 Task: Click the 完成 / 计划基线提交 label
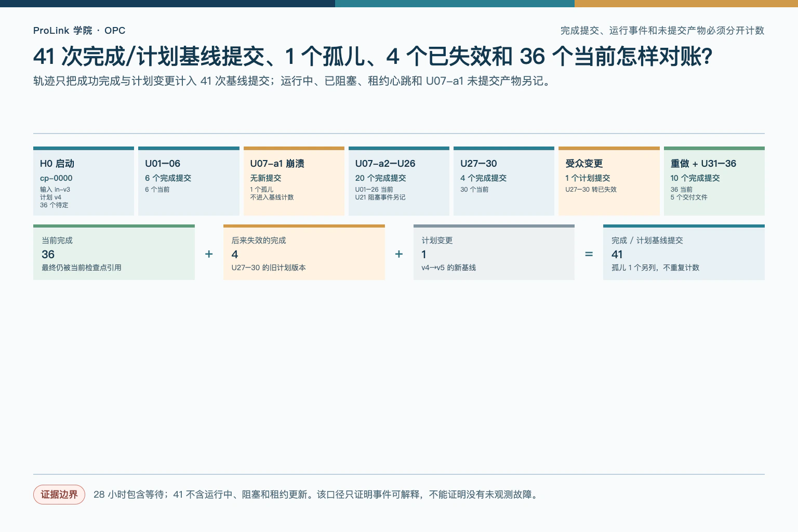pyautogui.click(x=647, y=241)
